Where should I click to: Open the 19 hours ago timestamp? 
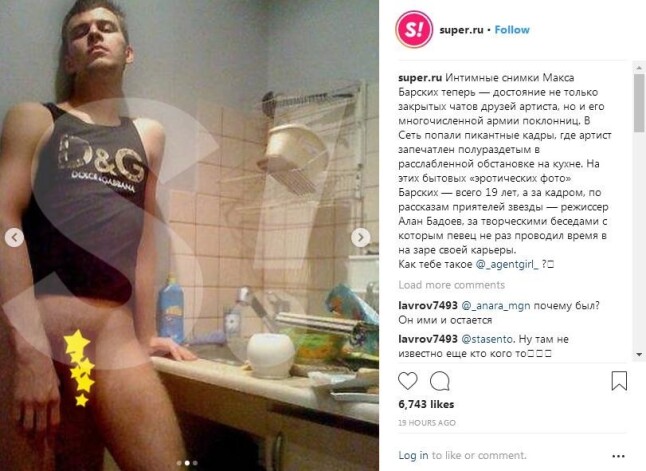(427, 423)
